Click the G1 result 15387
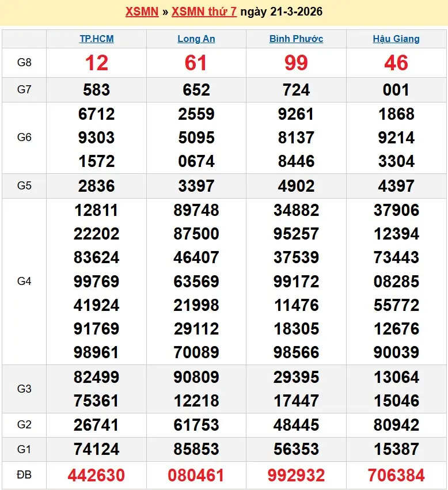The height and width of the screenshot is (490, 448). [x=396, y=449]
